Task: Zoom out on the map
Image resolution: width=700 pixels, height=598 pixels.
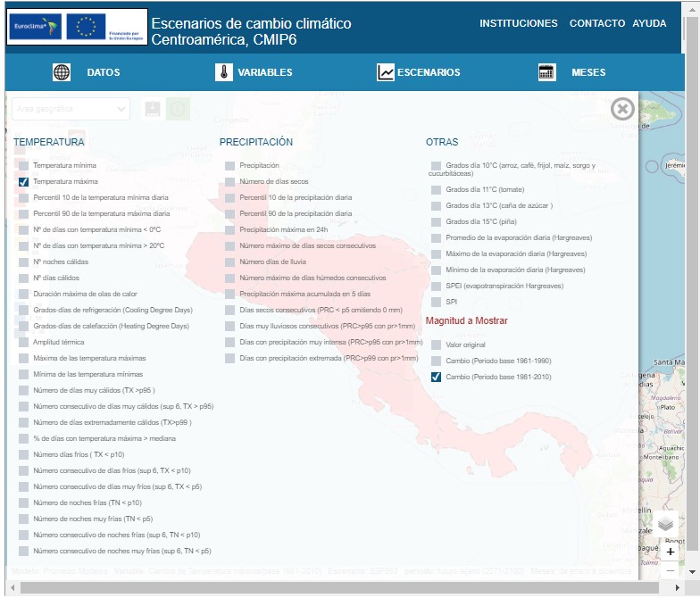Action: click(x=671, y=571)
